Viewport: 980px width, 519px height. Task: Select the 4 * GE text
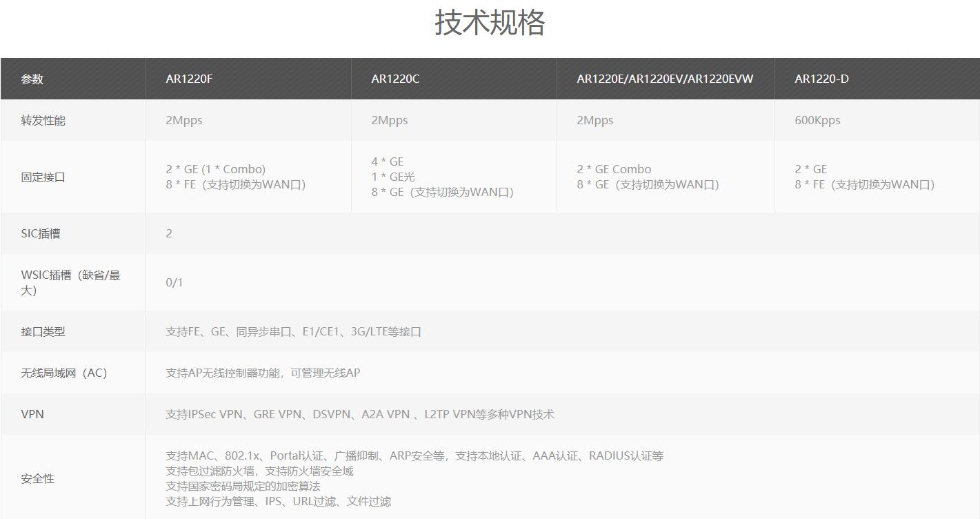388,161
